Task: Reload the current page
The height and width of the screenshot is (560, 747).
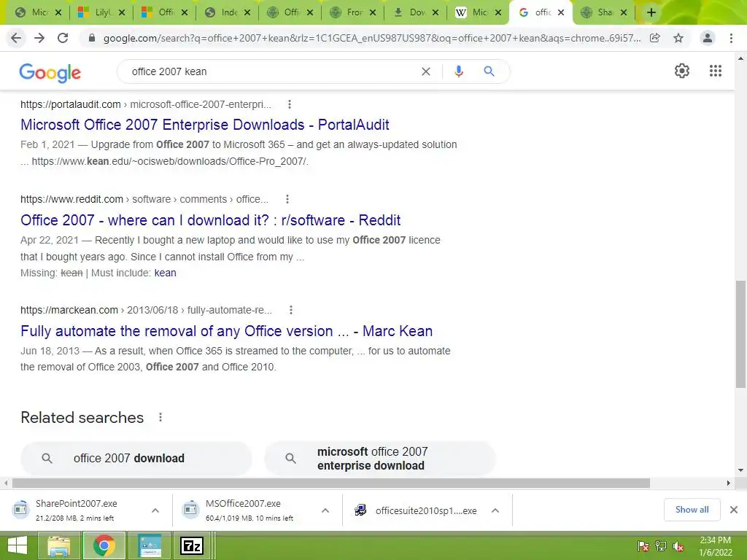Action: click(63, 38)
